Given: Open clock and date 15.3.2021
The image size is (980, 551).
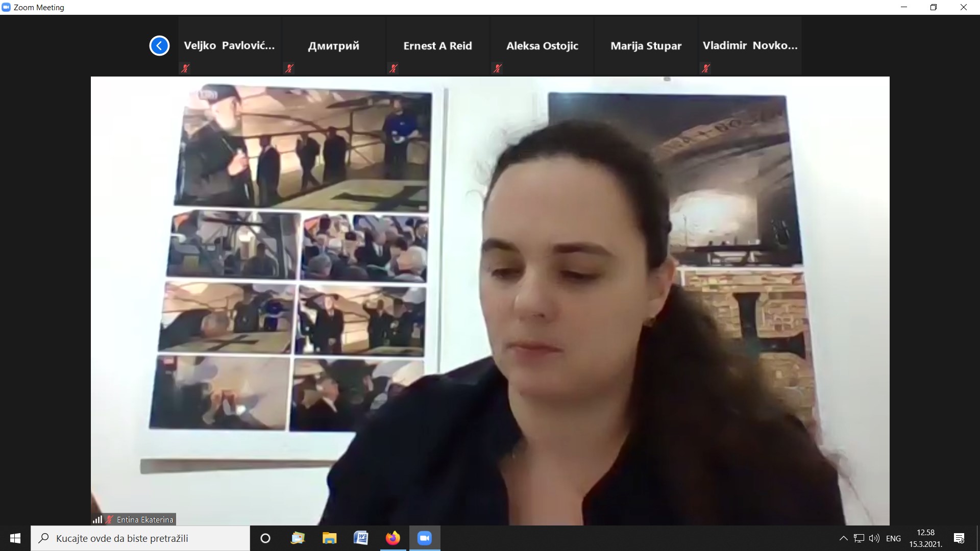Looking at the screenshot, I should [x=925, y=538].
